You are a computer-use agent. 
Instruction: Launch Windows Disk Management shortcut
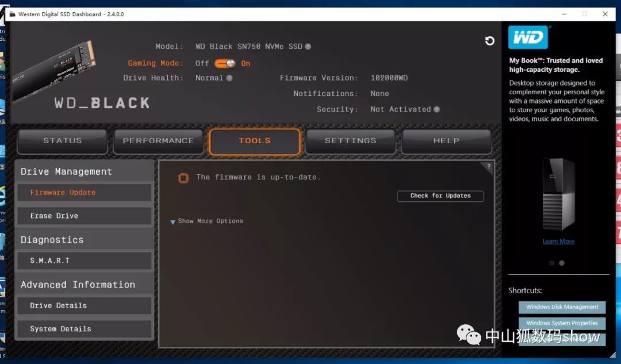click(x=562, y=307)
